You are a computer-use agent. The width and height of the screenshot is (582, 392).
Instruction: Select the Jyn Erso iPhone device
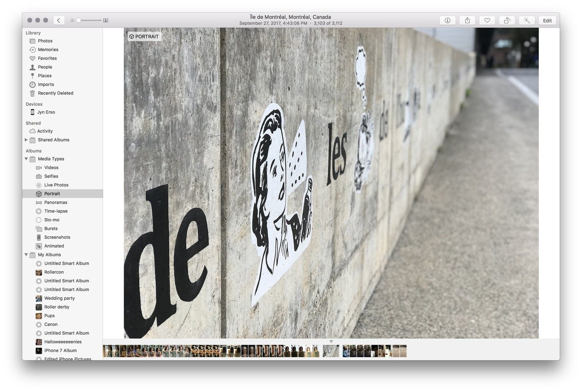point(46,112)
